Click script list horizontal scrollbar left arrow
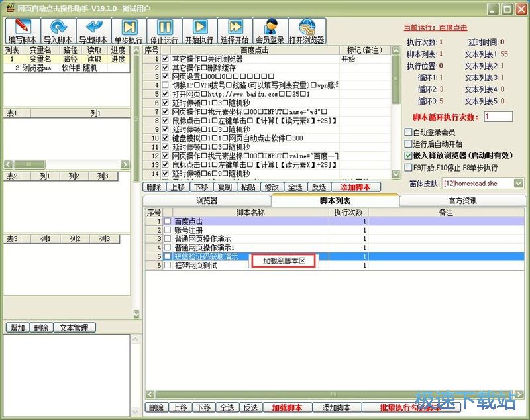 150,394
